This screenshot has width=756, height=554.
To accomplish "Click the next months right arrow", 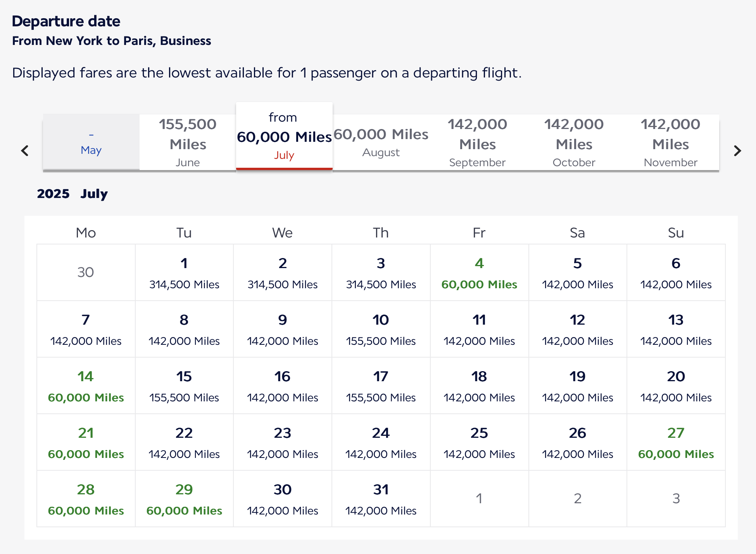I will pyautogui.click(x=737, y=151).
